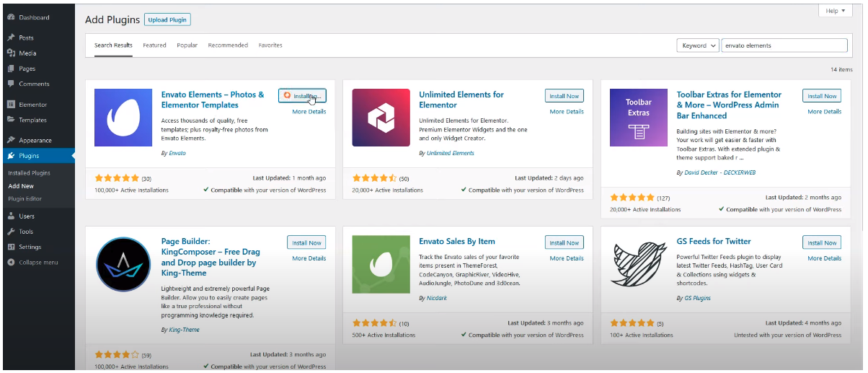Image resolution: width=868 pixels, height=373 pixels.
Task: Switch to the Featured tab
Action: coord(154,45)
